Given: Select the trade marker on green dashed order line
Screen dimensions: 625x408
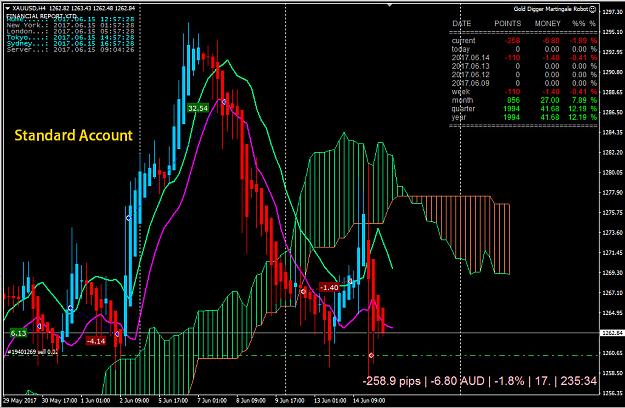Looking at the screenshot, I should coord(371,355).
